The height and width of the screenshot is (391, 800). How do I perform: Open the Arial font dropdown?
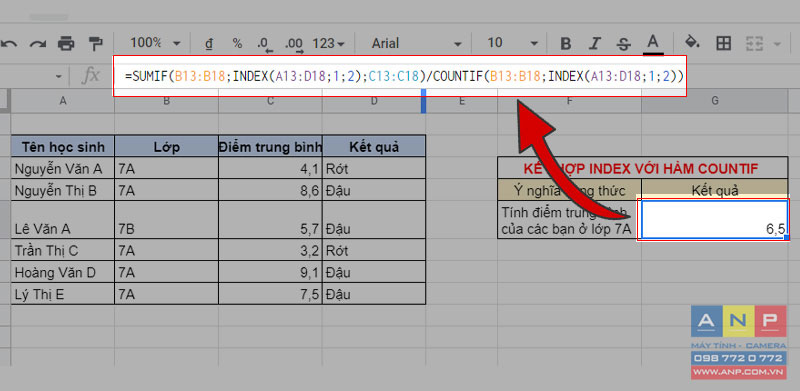pyautogui.click(x=416, y=43)
